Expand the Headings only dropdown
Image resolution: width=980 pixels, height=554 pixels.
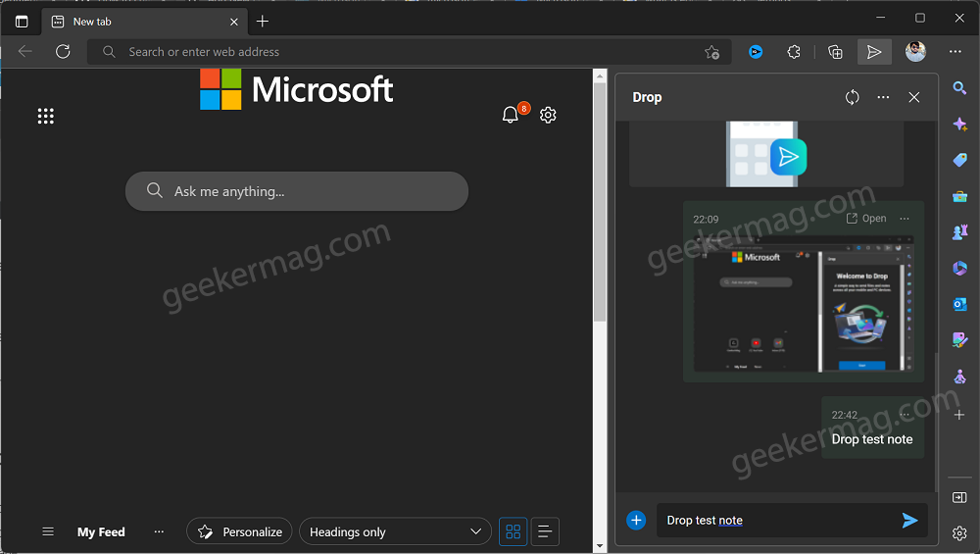395,531
